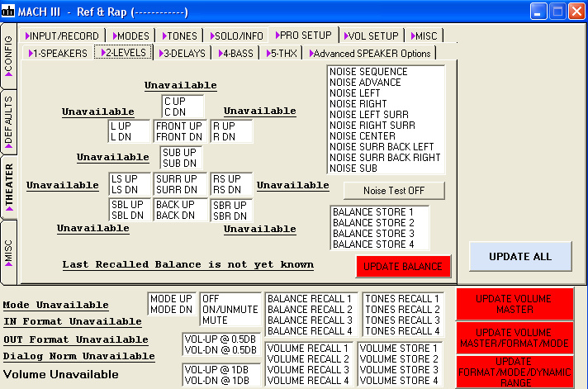Open the INPUT/RECORD tab

click(62, 36)
